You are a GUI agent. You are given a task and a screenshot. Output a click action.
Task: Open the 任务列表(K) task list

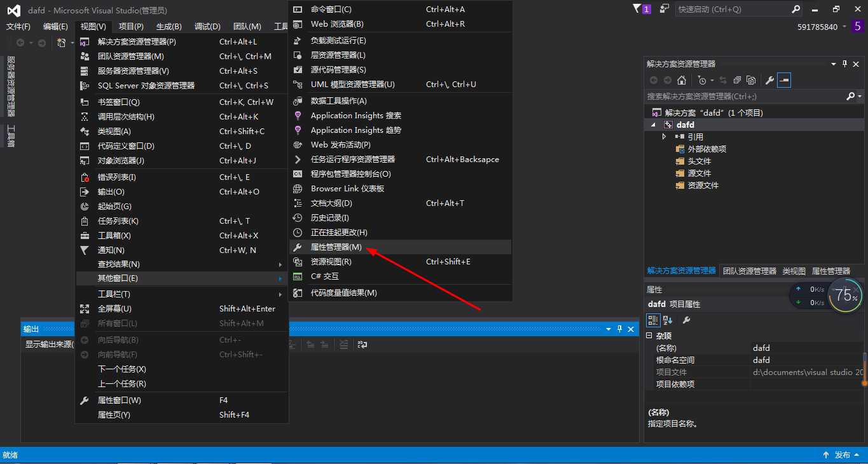(x=182, y=221)
